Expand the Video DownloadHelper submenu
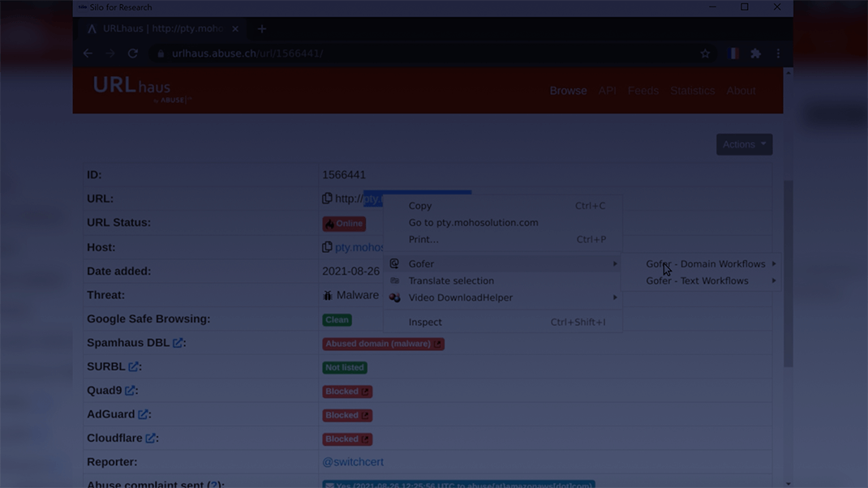868x488 pixels. pyautogui.click(x=503, y=298)
